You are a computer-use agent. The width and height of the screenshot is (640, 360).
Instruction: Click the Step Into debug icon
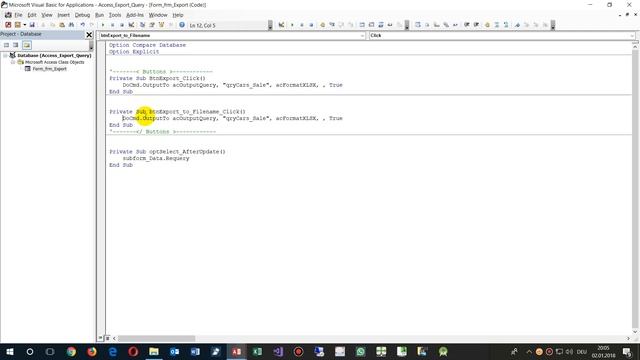coord(332,25)
